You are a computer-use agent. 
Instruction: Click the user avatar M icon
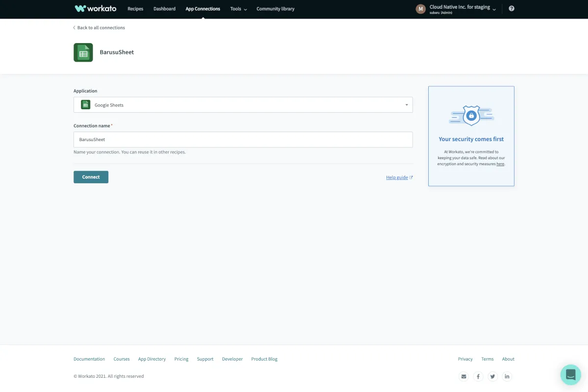click(x=420, y=9)
